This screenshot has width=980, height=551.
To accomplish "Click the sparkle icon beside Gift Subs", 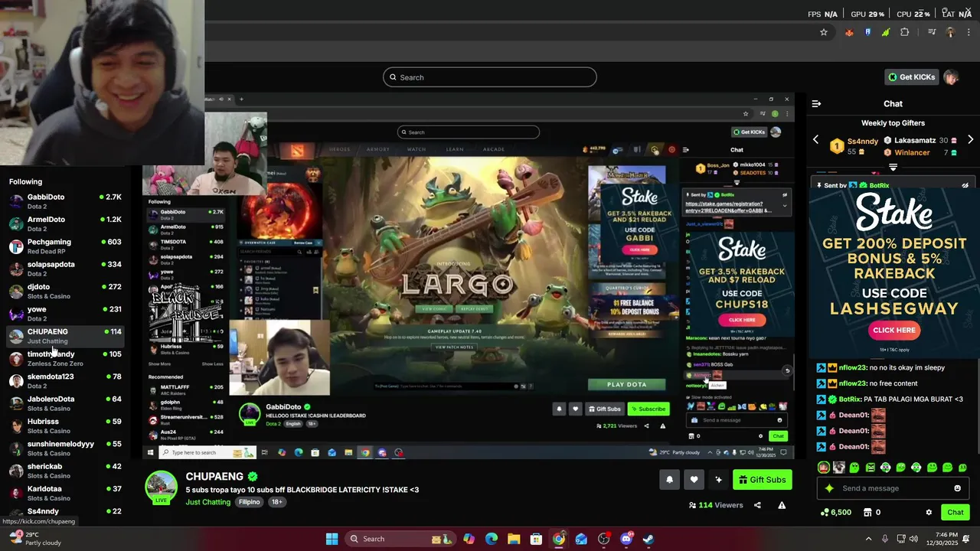I will coord(718,480).
